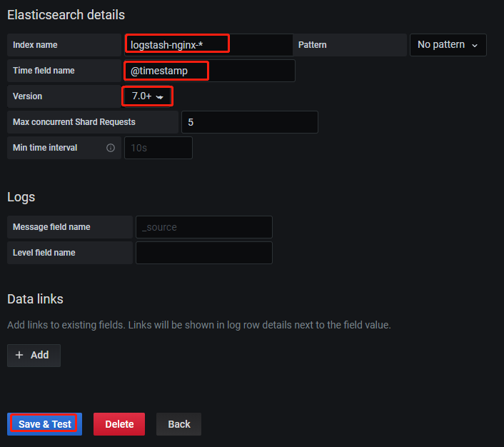Open the Pattern dropdown showing No pattern
The width and height of the screenshot is (504, 447).
pyautogui.click(x=448, y=45)
